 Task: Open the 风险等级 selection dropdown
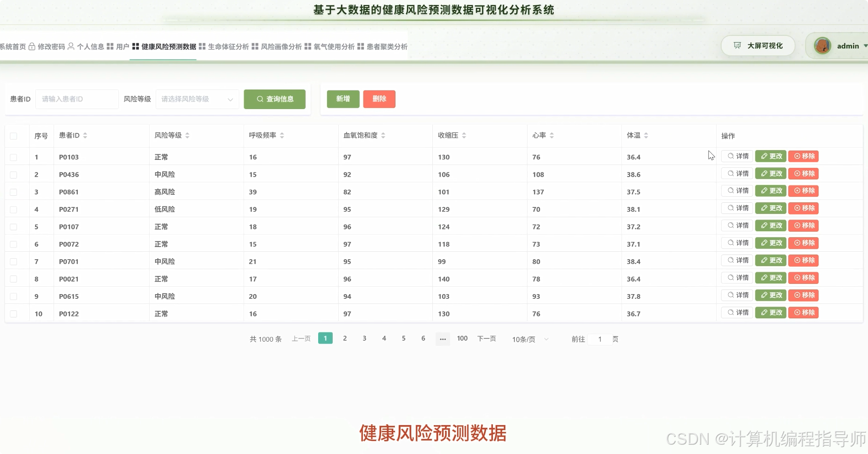197,99
